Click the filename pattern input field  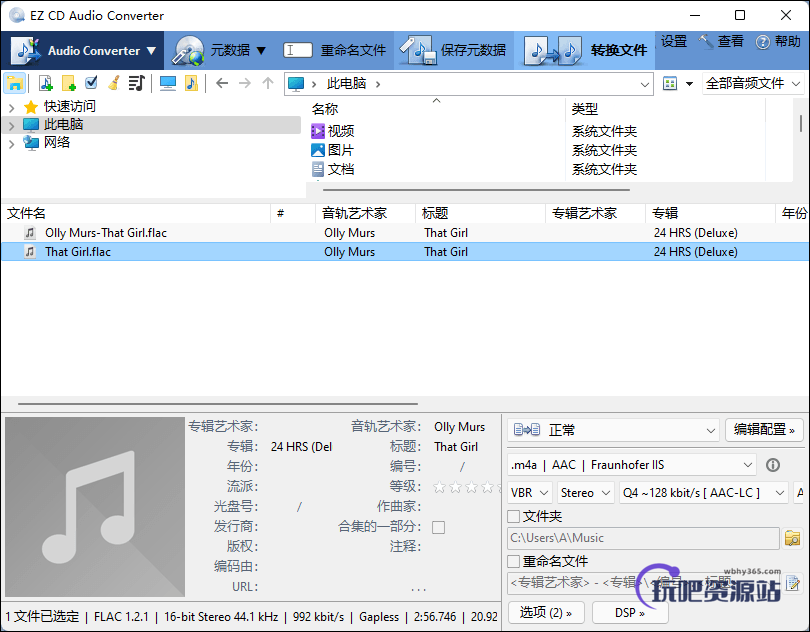(x=643, y=583)
